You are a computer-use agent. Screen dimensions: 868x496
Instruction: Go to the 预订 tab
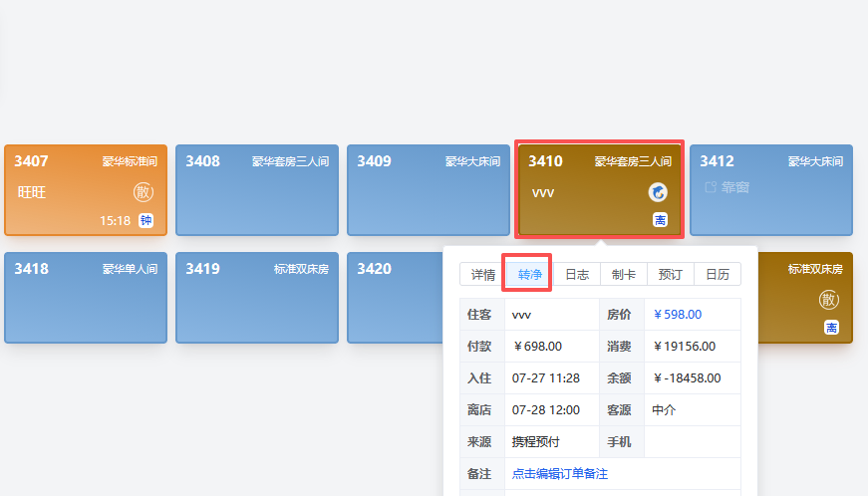[x=671, y=274]
